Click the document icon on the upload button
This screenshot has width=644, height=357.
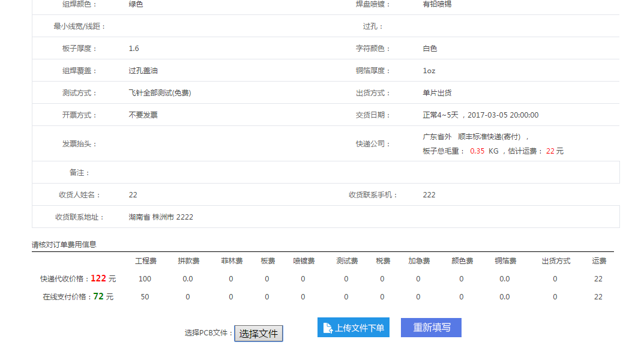pyautogui.click(x=328, y=328)
